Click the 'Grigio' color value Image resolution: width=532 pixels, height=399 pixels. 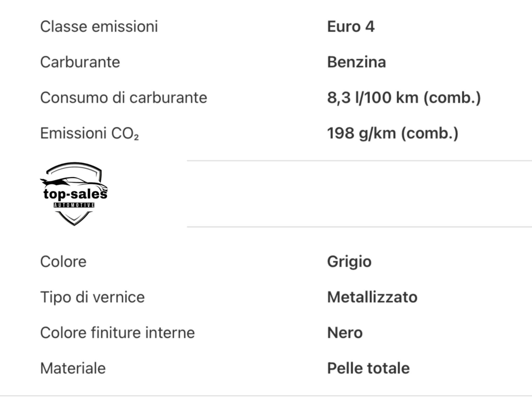coord(349,262)
